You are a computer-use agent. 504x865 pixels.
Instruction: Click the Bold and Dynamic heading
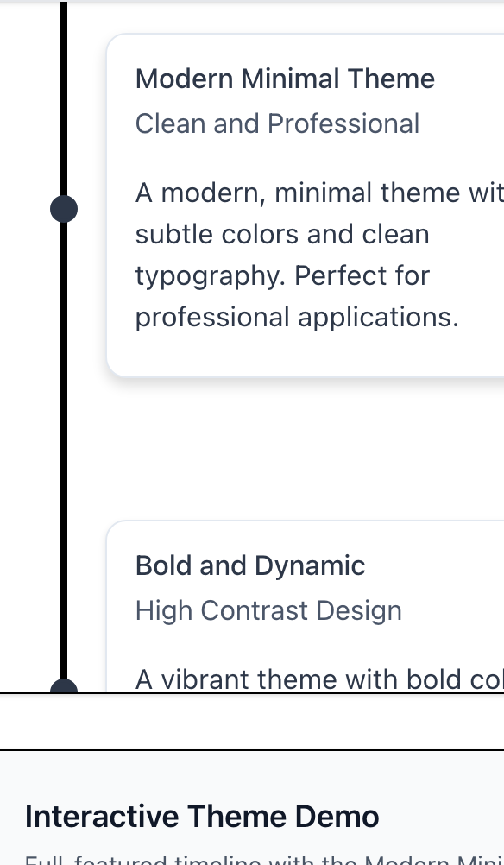[x=249, y=565]
